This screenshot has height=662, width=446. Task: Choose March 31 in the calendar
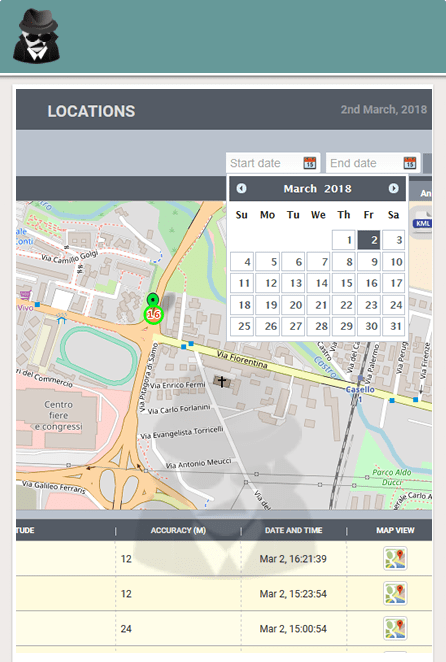click(394, 326)
